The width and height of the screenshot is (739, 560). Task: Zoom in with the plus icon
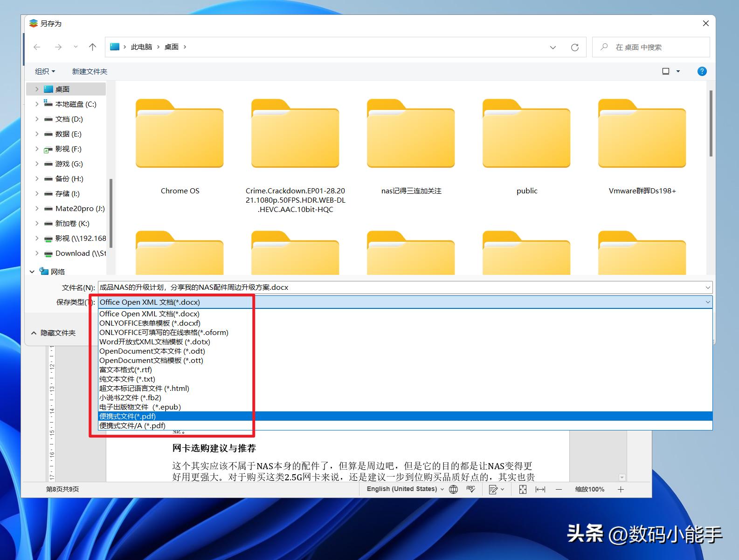[x=621, y=489]
